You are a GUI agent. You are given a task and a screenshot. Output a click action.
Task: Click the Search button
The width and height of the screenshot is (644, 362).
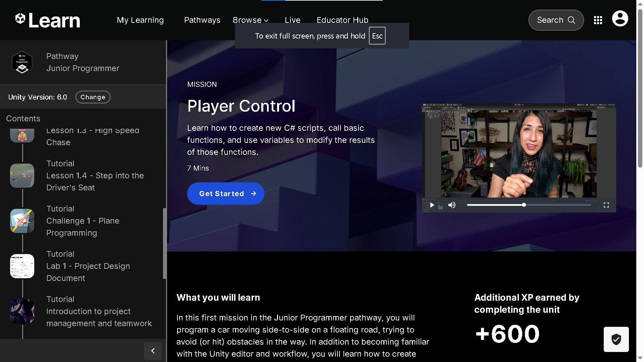(x=556, y=20)
